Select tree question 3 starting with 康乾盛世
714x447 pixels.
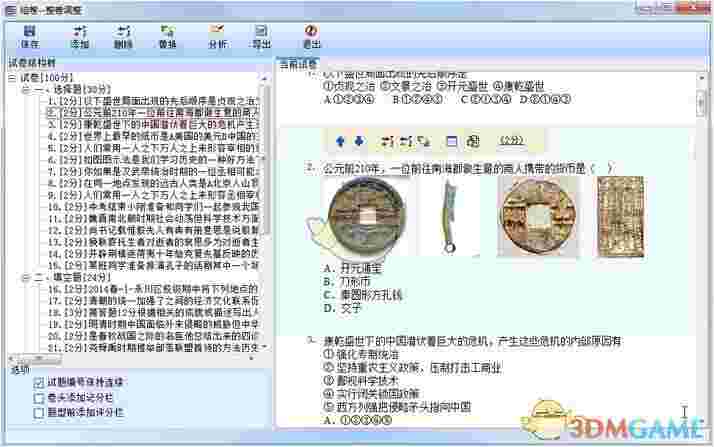click(153, 124)
